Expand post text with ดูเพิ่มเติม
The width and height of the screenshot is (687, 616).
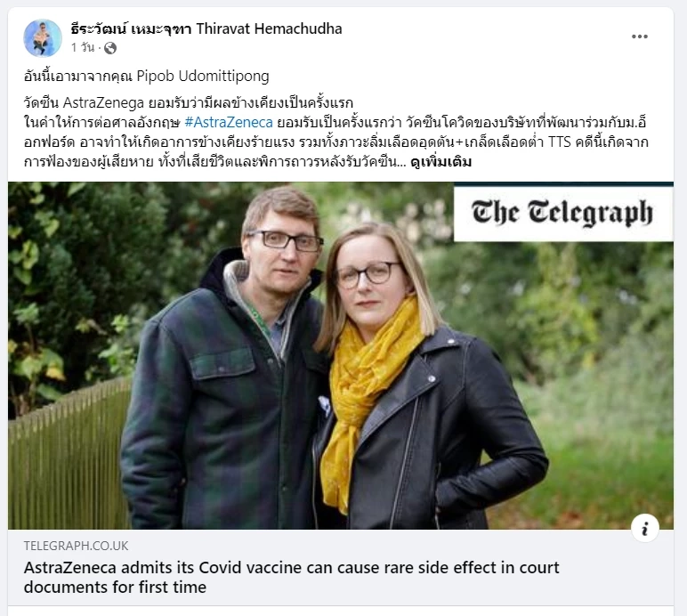440,162
